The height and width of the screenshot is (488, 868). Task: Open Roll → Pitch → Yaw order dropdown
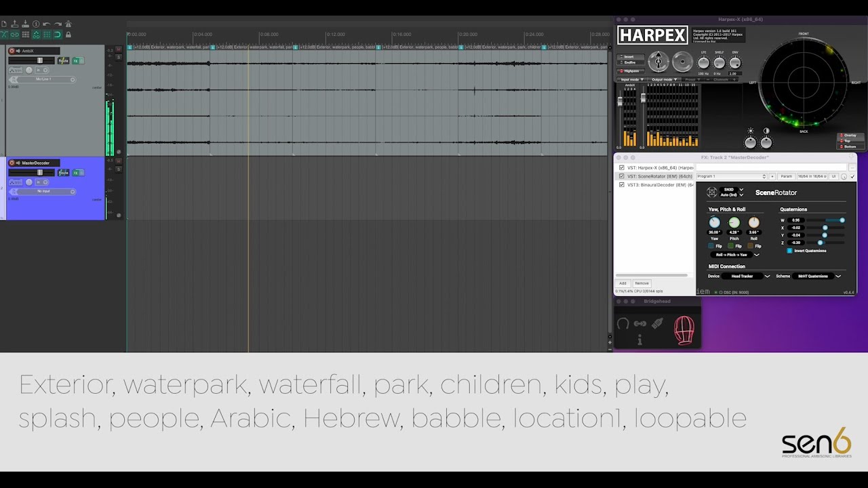(735, 255)
